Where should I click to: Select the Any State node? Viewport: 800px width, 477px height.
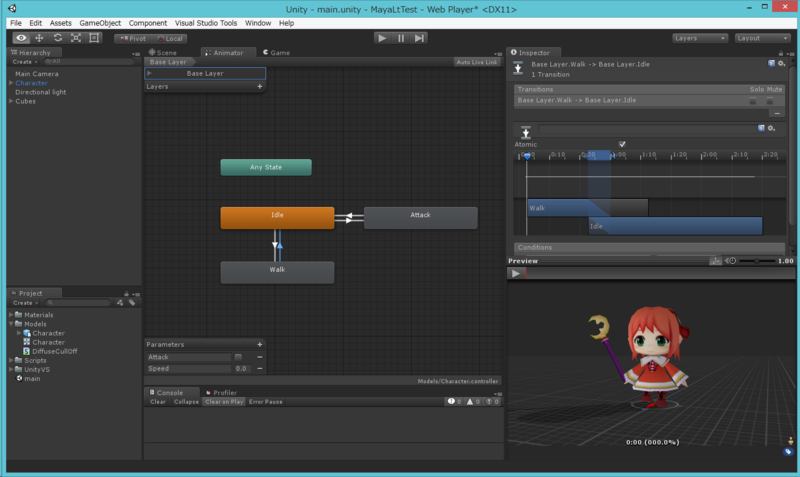(x=266, y=167)
